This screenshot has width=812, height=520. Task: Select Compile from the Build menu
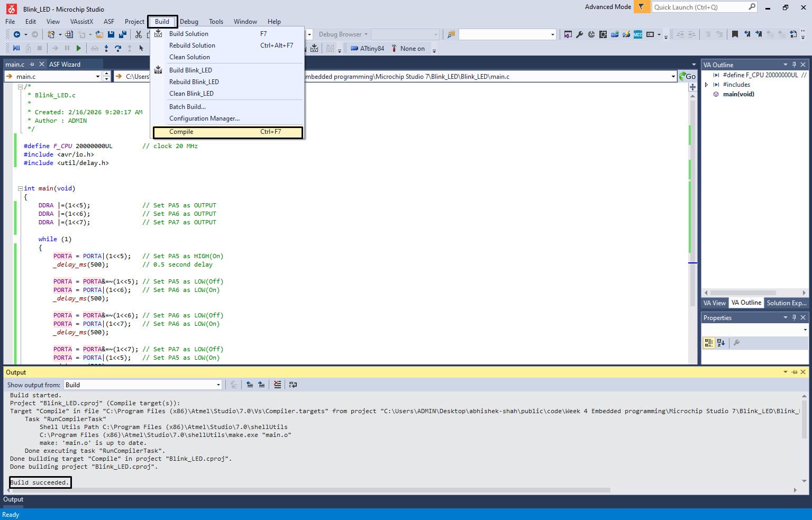click(228, 132)
